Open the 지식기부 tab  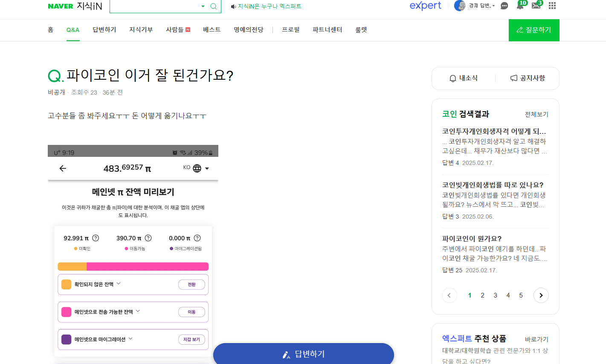pos(141,30)
